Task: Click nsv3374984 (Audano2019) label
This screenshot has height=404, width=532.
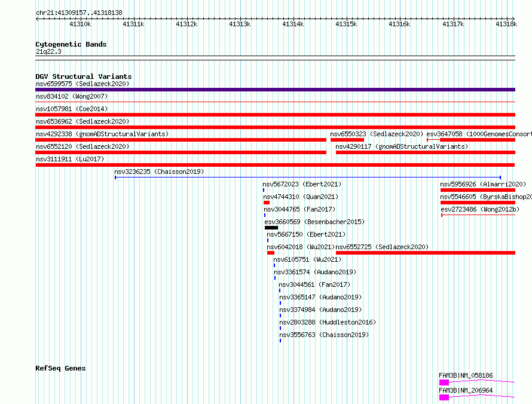Action: [320, 310]
